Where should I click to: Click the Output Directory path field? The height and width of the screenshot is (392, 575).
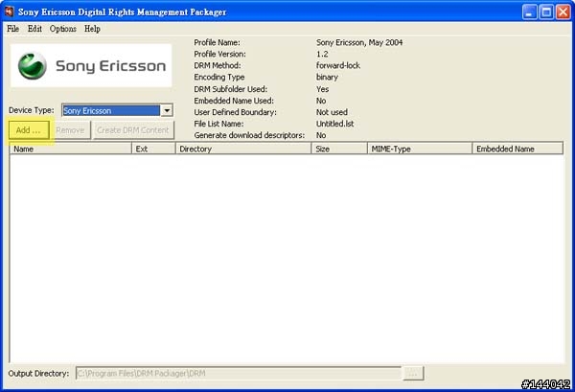pyautogui.click(x=239, y=373)
